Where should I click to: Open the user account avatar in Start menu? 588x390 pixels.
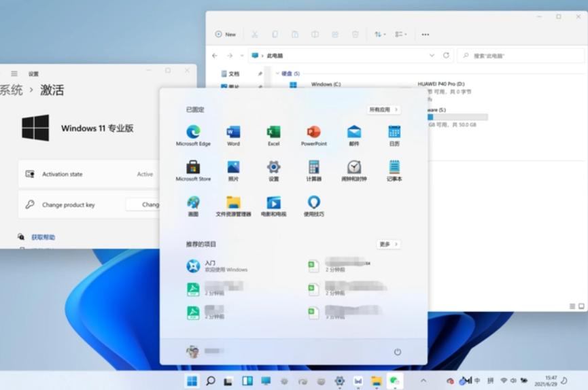193,351
